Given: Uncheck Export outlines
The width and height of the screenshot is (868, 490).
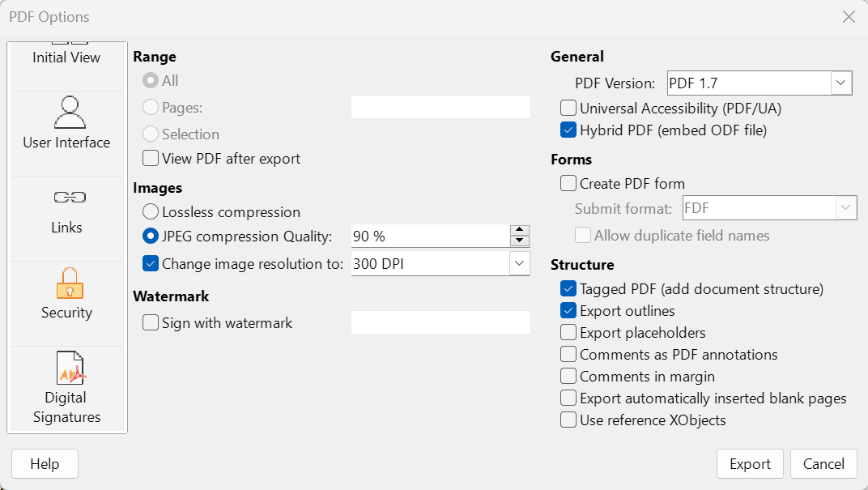Looking at the screenshot, I should click(x=568, y=311).
